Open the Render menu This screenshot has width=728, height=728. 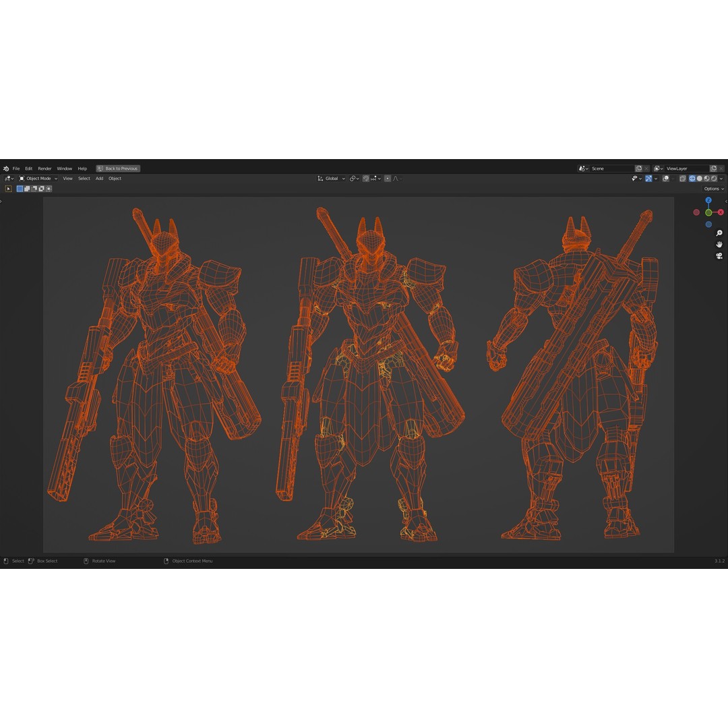tap(44, 169)
